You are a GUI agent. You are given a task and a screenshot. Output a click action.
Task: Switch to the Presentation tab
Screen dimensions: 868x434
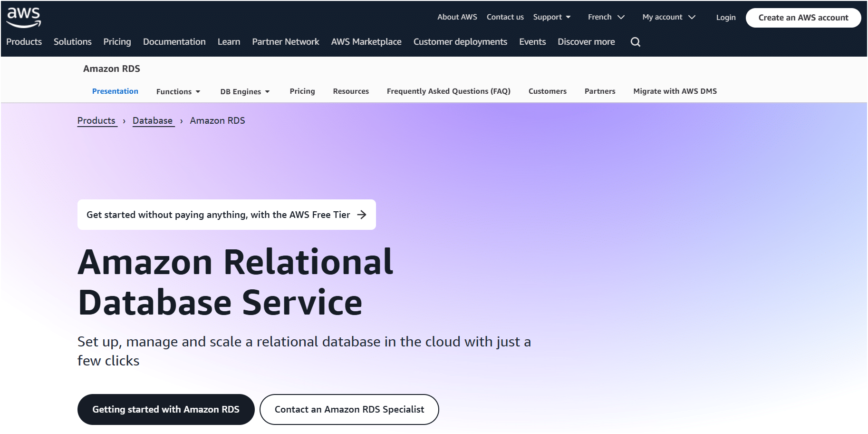(115, 91)
